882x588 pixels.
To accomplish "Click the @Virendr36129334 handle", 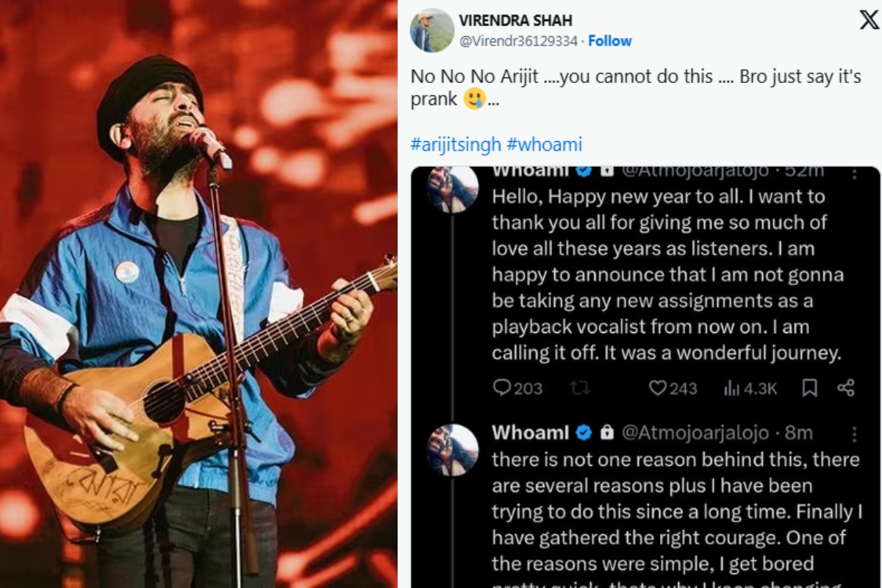I will pyautogui.click(x=518, y=41).
